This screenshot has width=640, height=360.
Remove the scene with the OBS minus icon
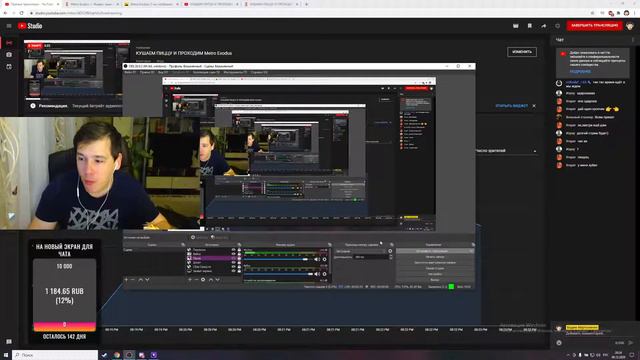point(132,280)
